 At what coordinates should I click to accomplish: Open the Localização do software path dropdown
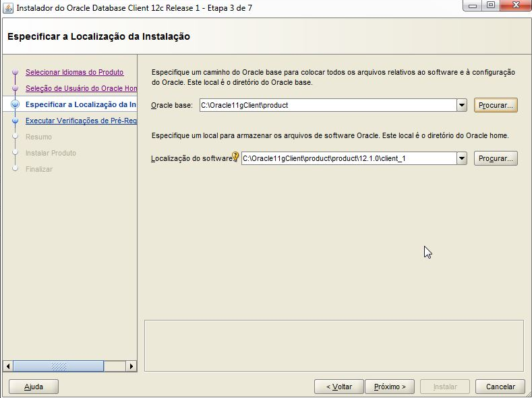point(462,158)
